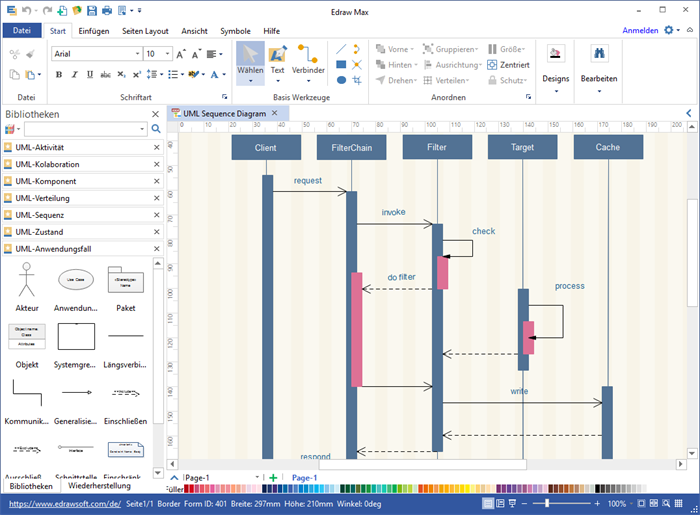Switch to the Seiten Layout tab
Image resolution: width=700 pixels, height=515 pixels.
(146, 31)
